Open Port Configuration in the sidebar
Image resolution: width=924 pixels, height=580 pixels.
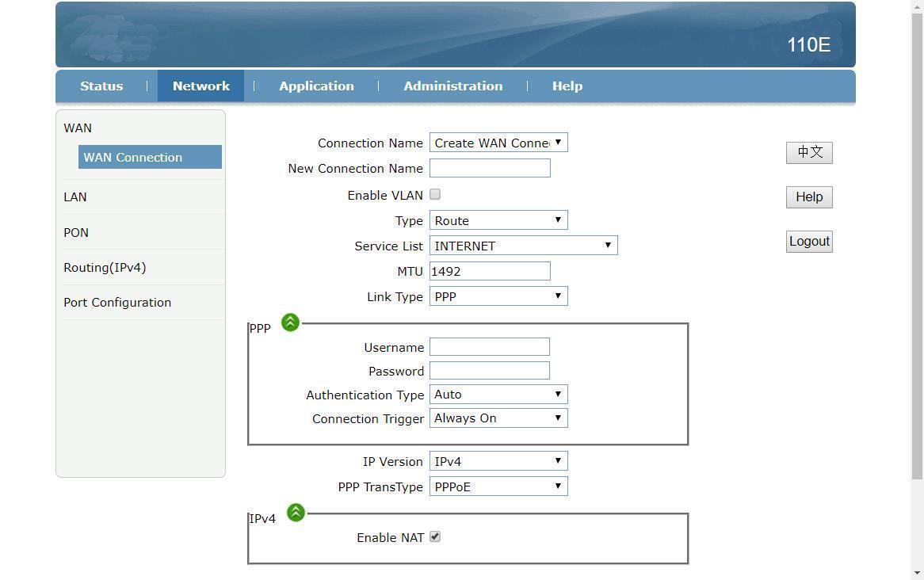click(x=117, y=303)
